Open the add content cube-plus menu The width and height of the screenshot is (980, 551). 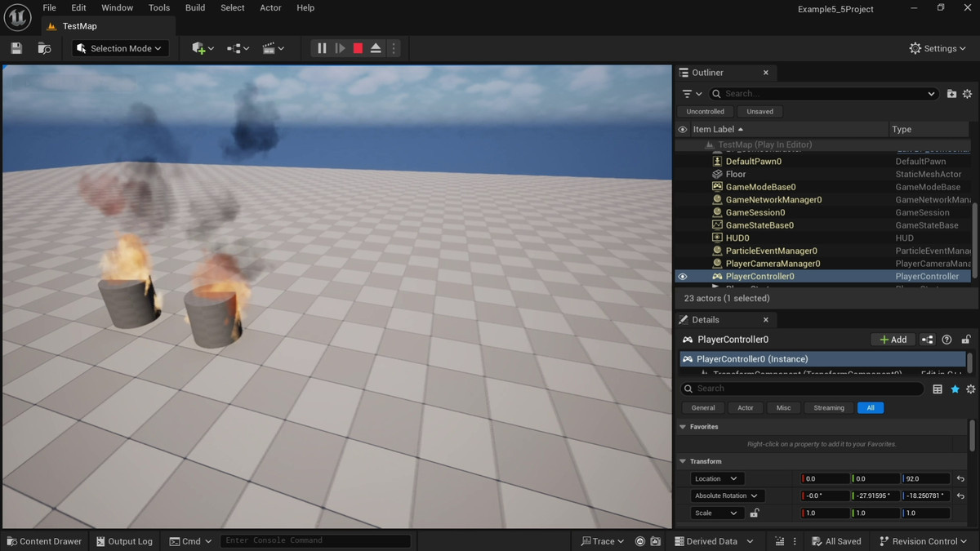click(203, 48)
